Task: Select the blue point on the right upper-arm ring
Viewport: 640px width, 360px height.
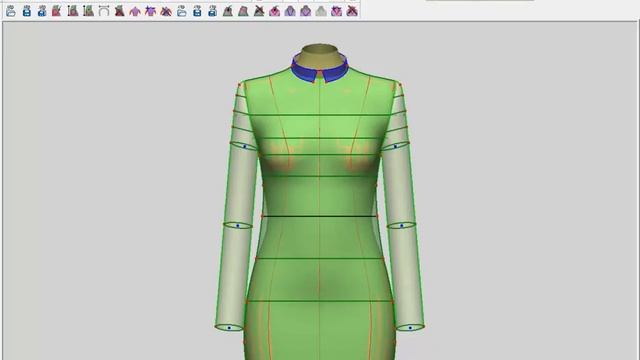Action: point(395,147)
